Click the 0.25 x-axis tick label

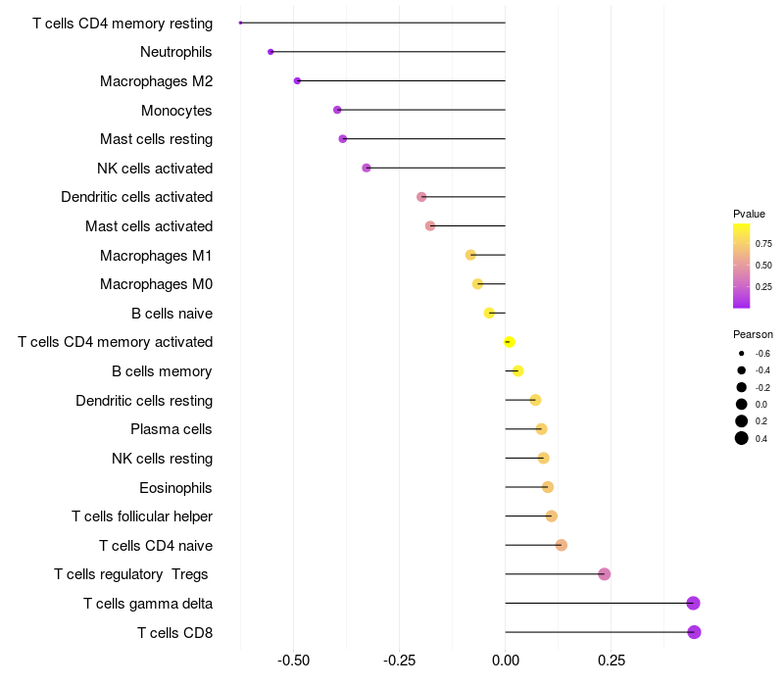(611, 661)
